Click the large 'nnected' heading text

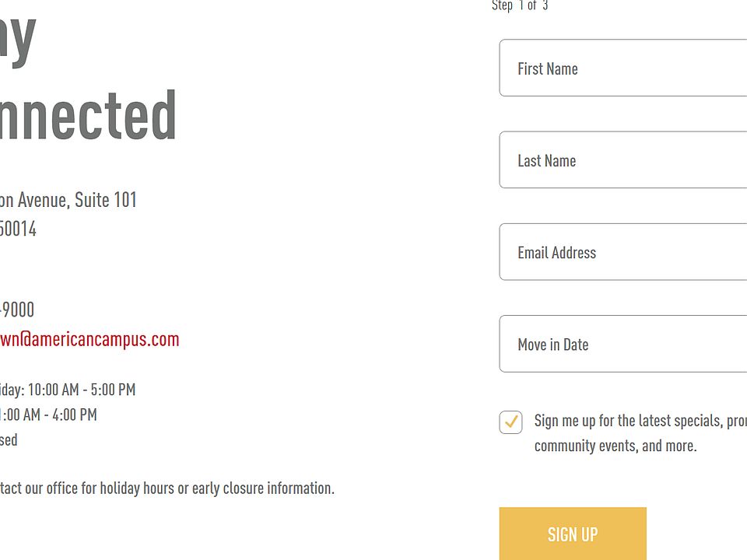coord(87,115)
